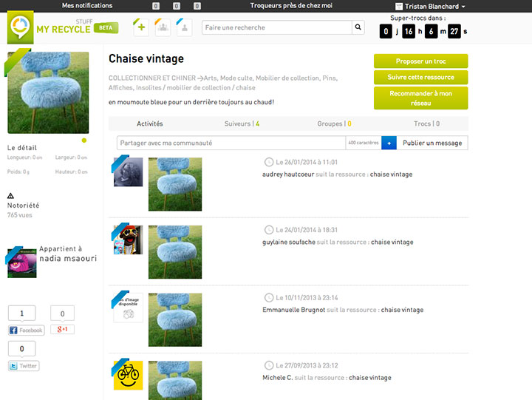Open Tristan Blanchard user dropdown
The image size is (532, 400).
coord(434,6)
